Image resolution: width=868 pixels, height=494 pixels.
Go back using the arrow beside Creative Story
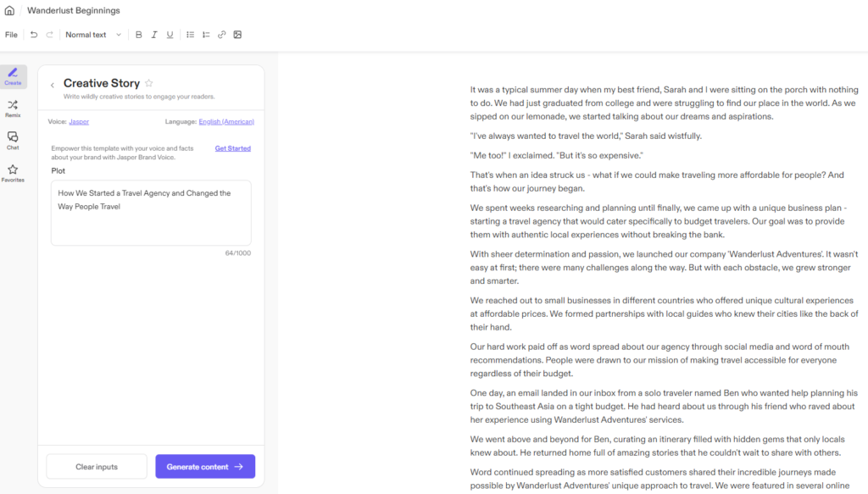click(53, 85)
